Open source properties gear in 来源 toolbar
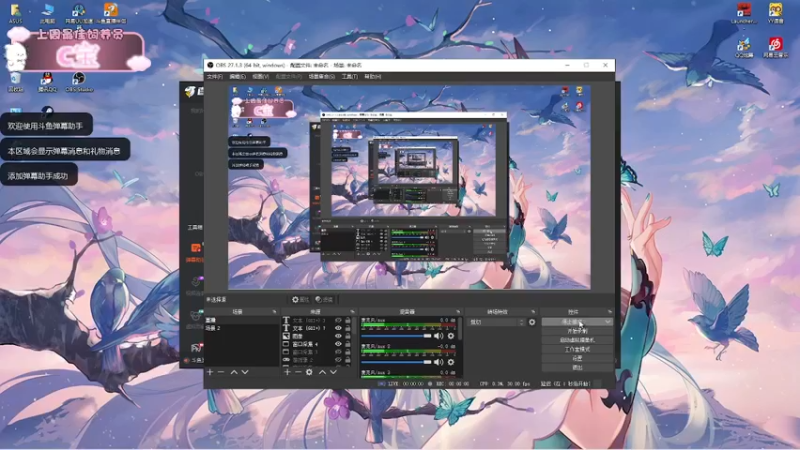 pyautogui.click(x=309, y=372)
